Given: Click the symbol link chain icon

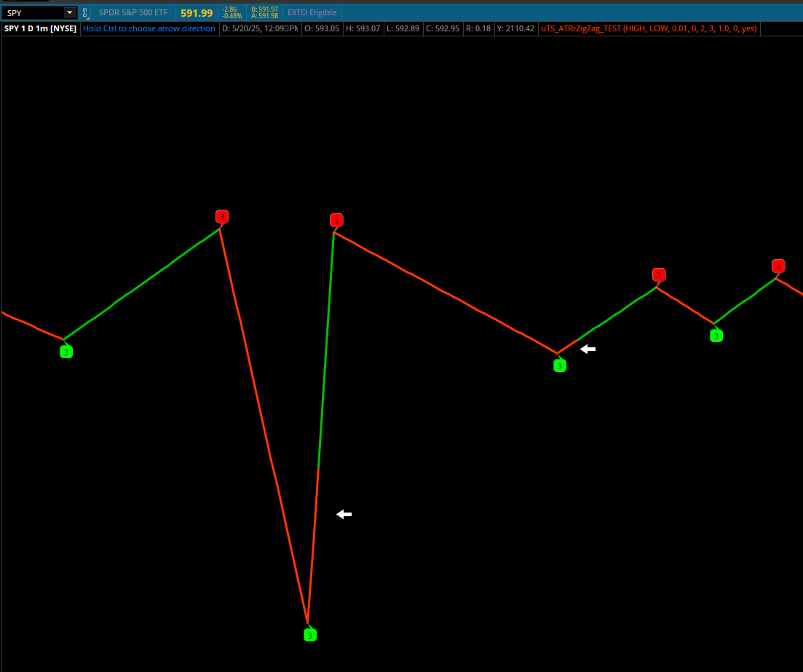Looking at the screenshot, I should coord(84,12).
